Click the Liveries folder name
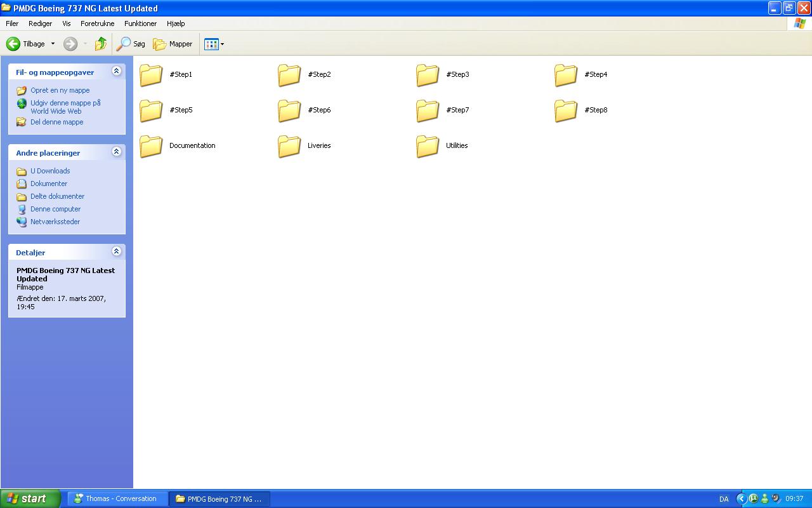 [319, 145]
